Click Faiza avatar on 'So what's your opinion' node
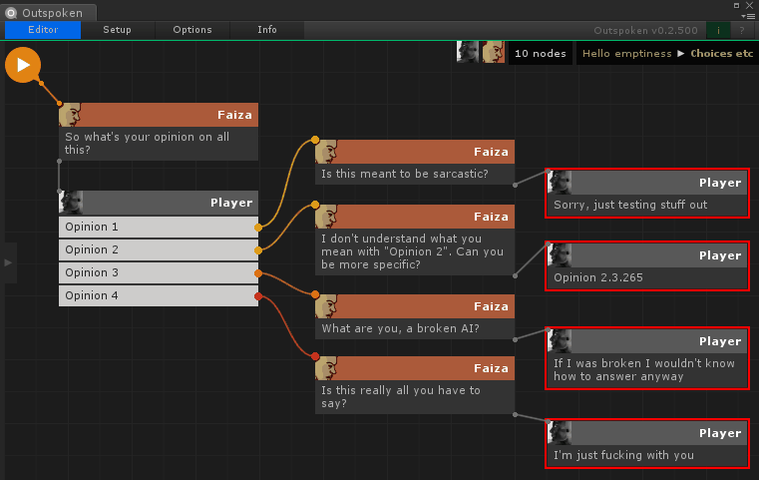759x480 pixels. 70,115
